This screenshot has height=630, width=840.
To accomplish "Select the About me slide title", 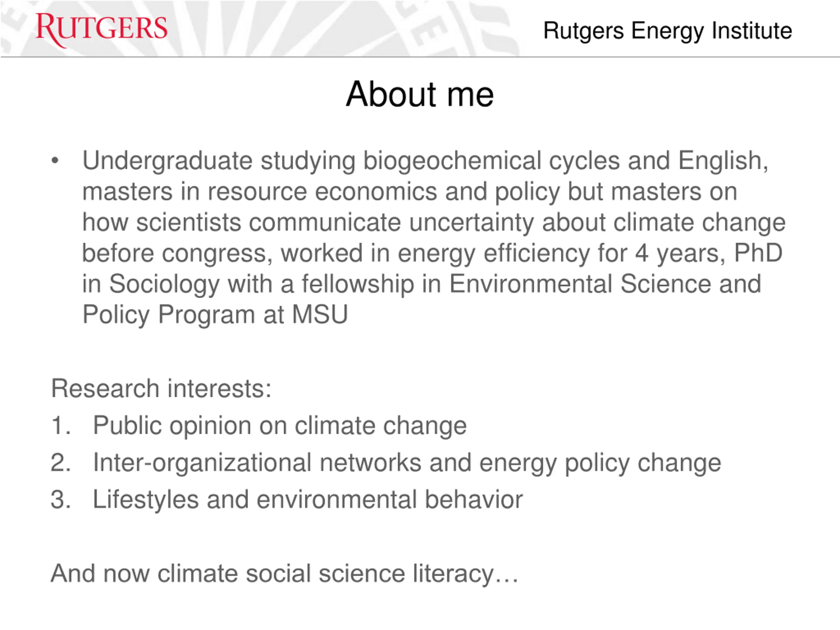I will pyautogui.click(x=420, y=94).
